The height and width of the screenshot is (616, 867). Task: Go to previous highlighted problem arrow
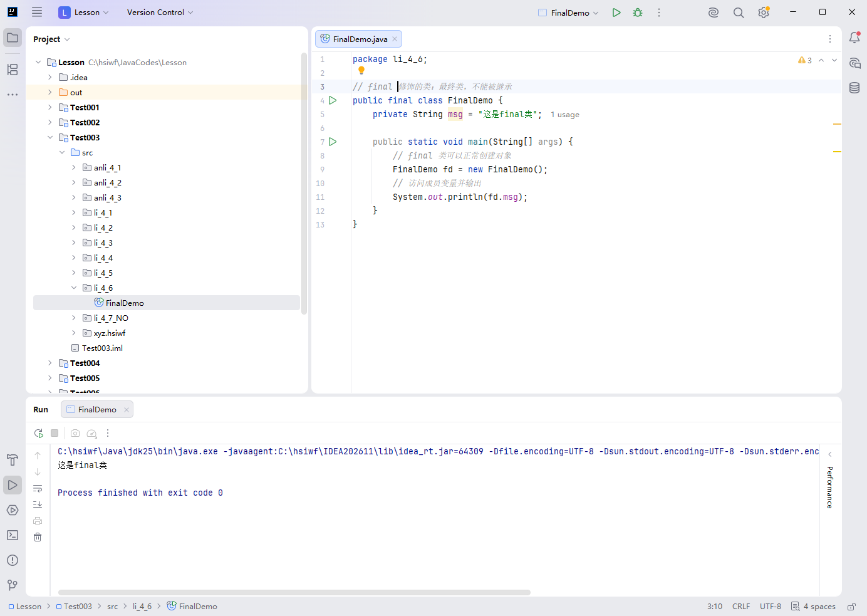click(x=821, y=60)
